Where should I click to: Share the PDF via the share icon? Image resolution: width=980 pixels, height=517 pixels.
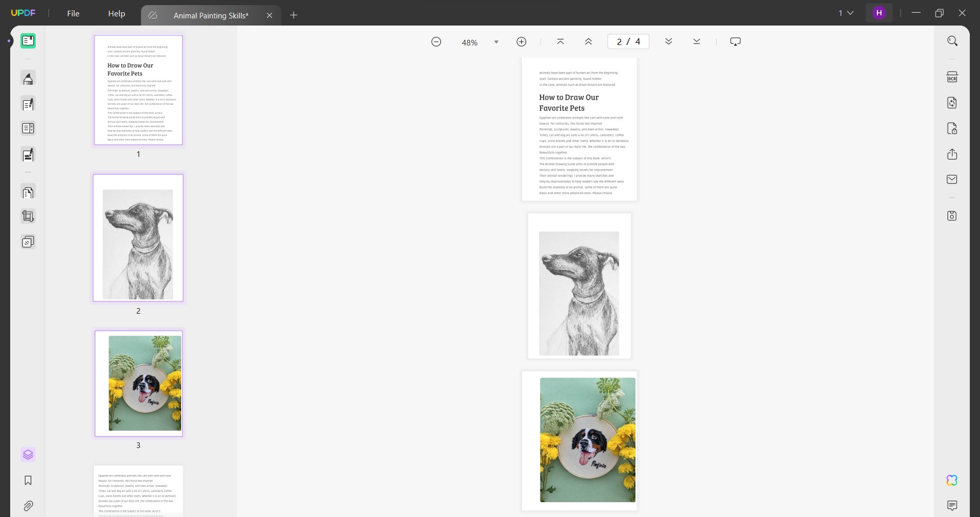click(952, 154)
